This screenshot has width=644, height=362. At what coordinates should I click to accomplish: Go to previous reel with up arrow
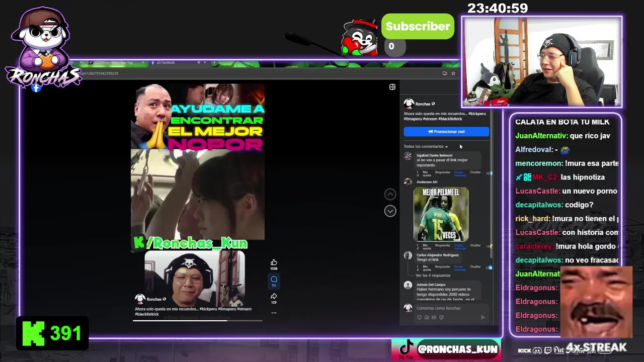390,194
